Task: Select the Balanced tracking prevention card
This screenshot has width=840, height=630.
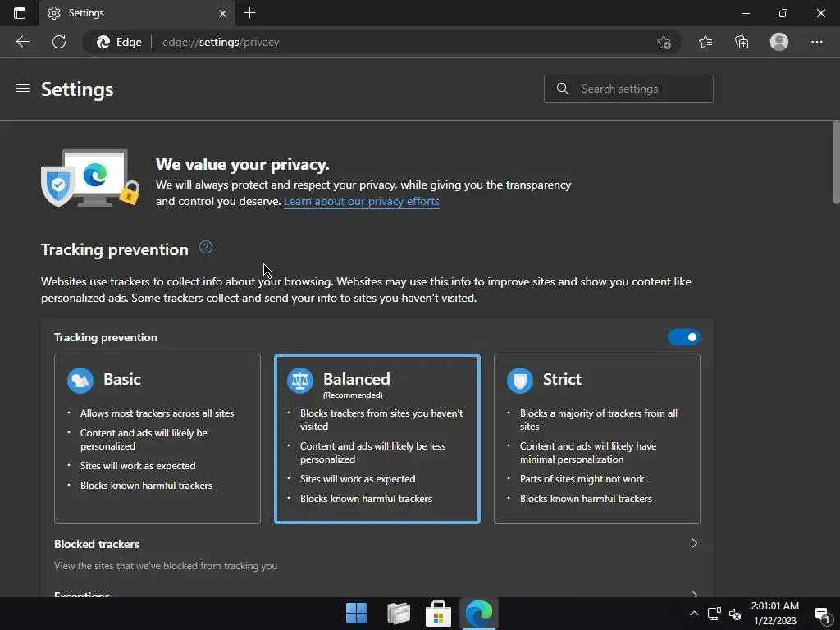Action: [x=377, y=438]
